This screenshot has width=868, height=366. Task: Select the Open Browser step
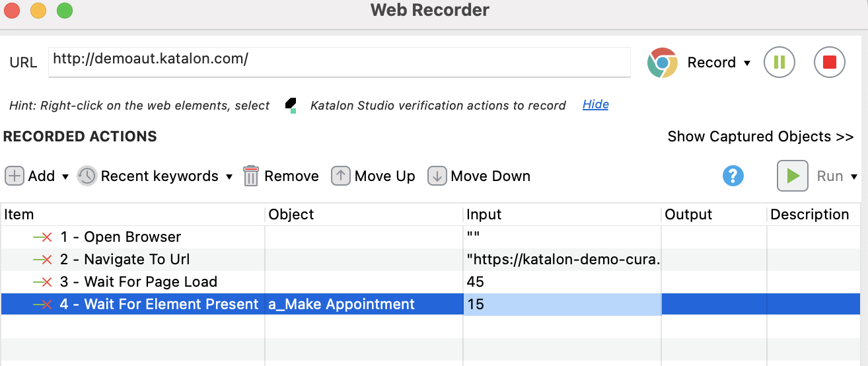(x=132, y=237)
